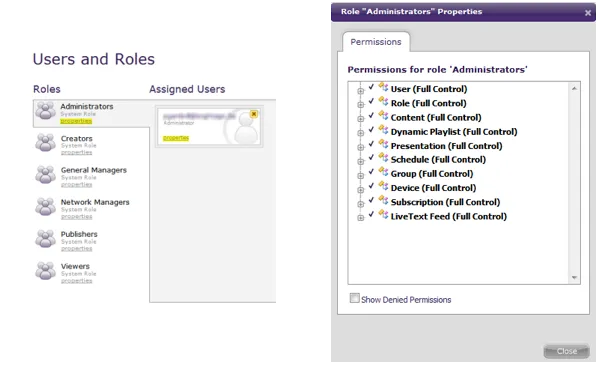Toggle the Group permission checkmark
The image size is (600, 367).
point(371,171)
